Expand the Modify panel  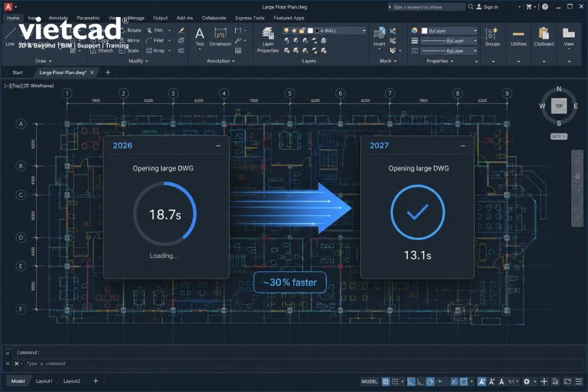[139, 61]
